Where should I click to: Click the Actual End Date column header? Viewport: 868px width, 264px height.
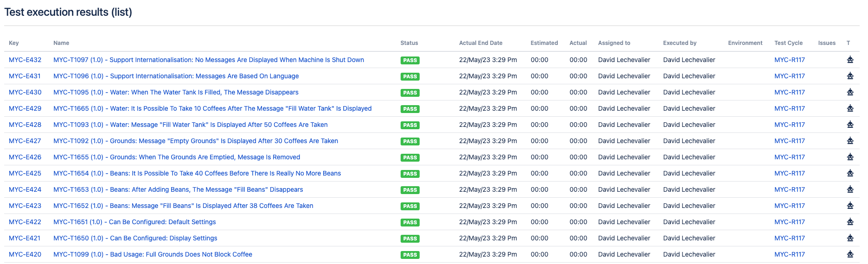481,43
